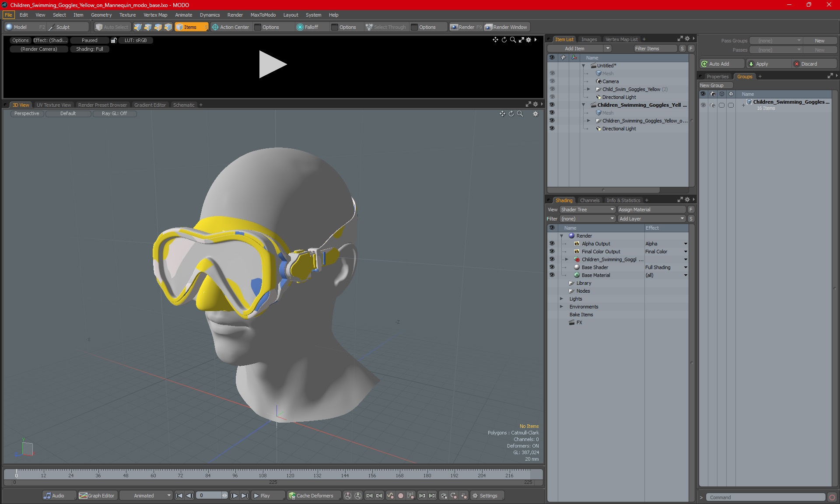
Task: Select the Filter dropdown in shader tree
Action: click(x=585, y=218)
